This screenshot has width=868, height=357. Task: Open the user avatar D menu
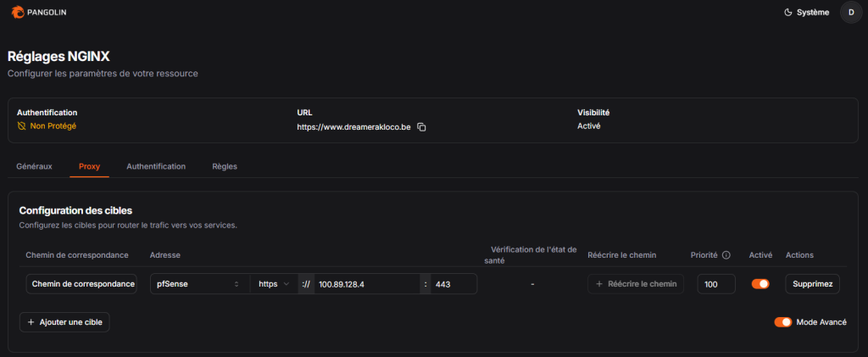pos(851,12)
